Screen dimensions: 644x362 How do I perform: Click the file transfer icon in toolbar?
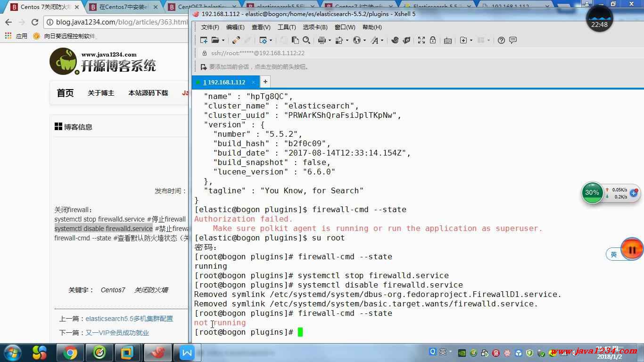[x=339, y=40]
